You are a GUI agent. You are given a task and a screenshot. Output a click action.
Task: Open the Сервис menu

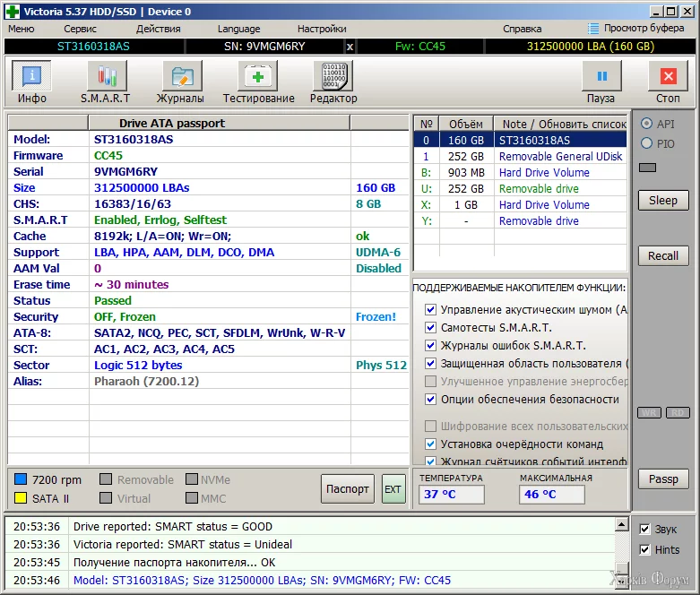tap(80, 29)
